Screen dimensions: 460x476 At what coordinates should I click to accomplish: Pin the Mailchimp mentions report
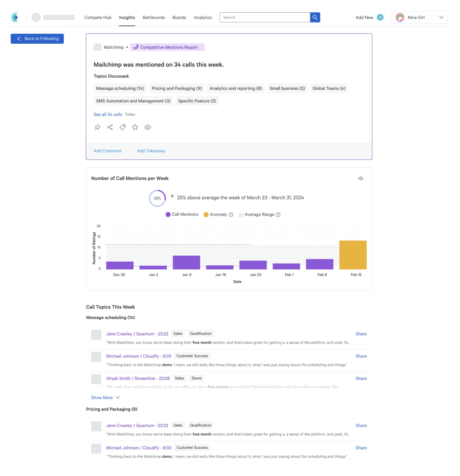(97, 127)
